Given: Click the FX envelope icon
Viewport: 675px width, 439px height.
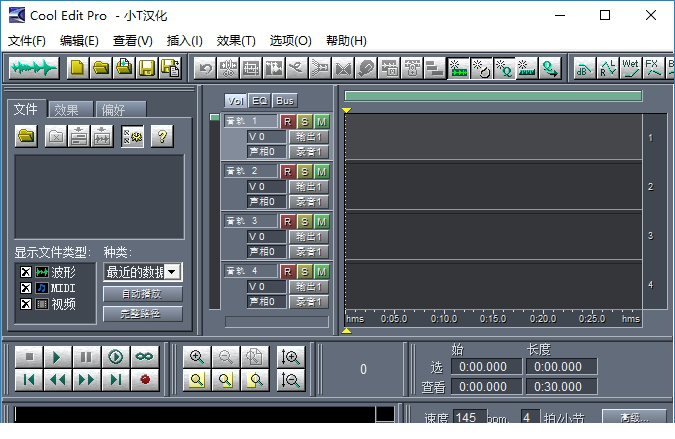Looking at the screenshot, I should pyautogui.click(x=653, y=68).
